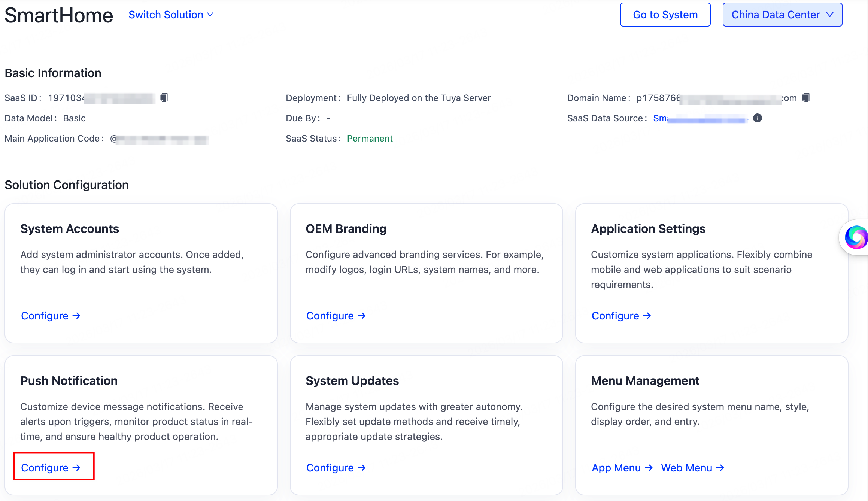Copy the SaaS ID value
Image resolution: width=868 pixels, height=501 pixels.
[164, 98]
